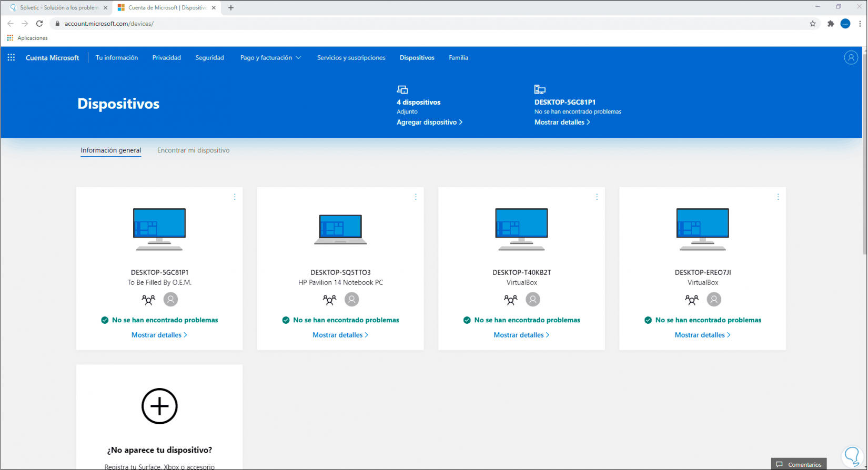Viewport: 868px width, 470px height.
Task: Reload the current page
Action: coord(39,24)
